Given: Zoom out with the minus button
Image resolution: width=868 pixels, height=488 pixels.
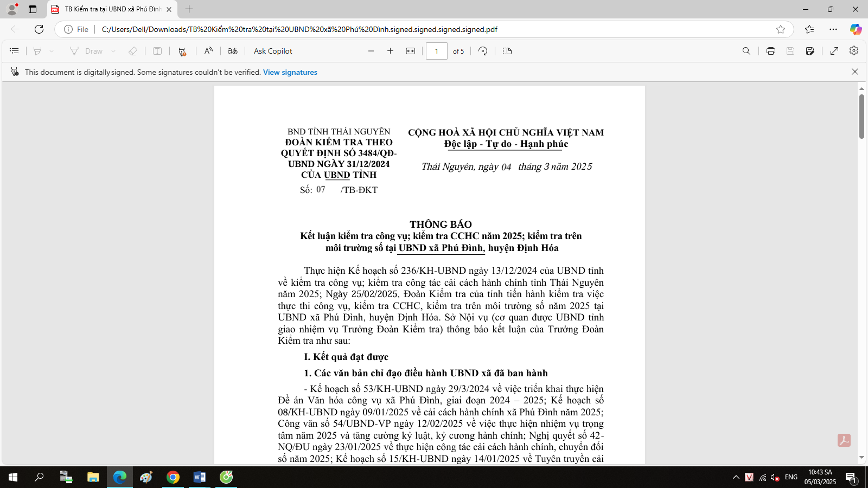Looking at the screenshot, I should click(x=371, y=51).
